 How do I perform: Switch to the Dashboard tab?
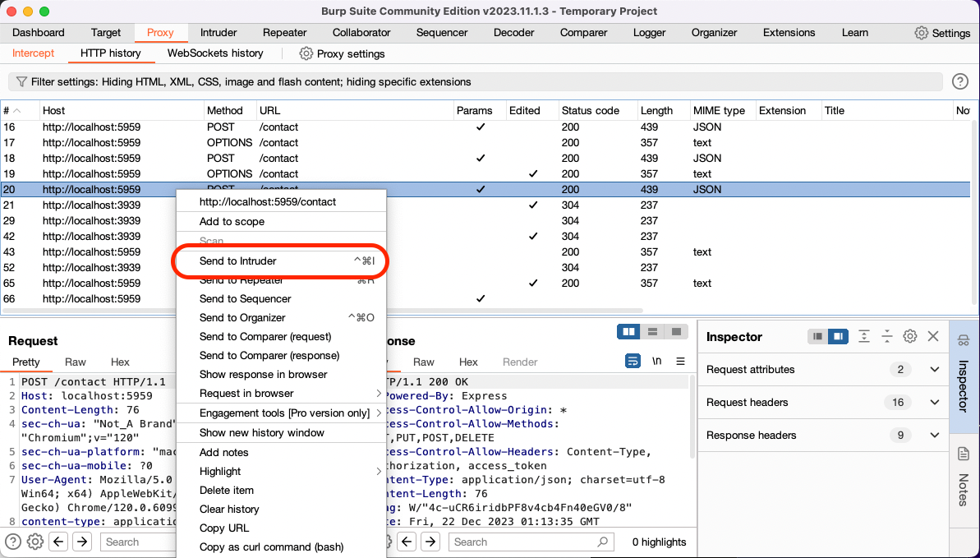pyautogui.click(x=38, y=33)
